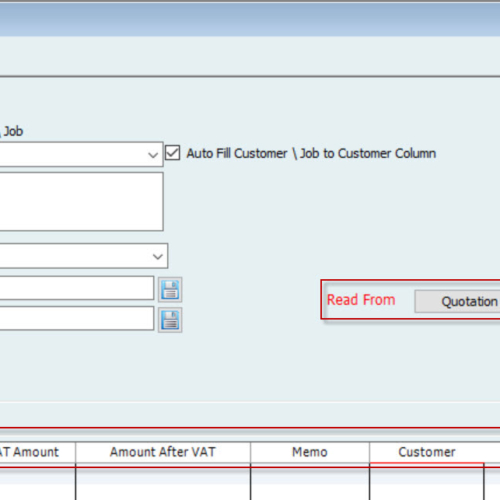The image size is (500, 500).
Task: Open the dropdown arrow below the large text box
Action: tap(158, 256)
